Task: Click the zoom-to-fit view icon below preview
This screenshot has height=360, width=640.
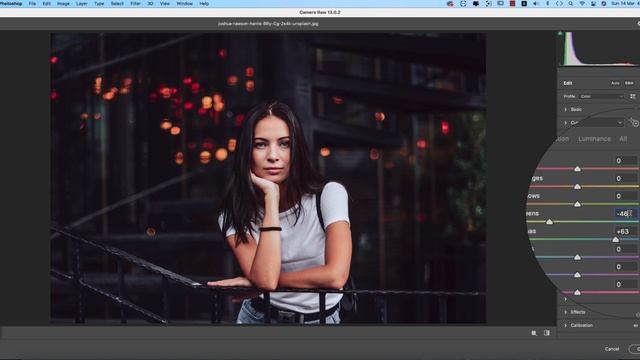Action: [x=534, y=333]
